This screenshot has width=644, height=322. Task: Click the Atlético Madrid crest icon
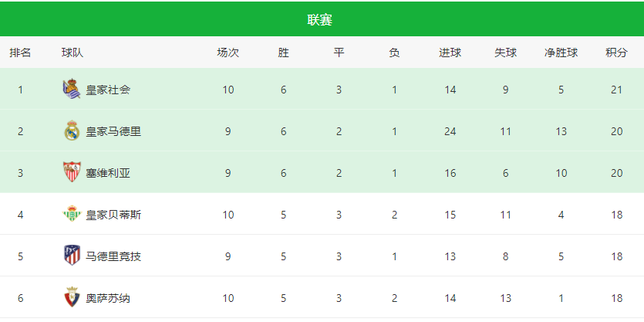pyautogui.click(x=72, y=256)
